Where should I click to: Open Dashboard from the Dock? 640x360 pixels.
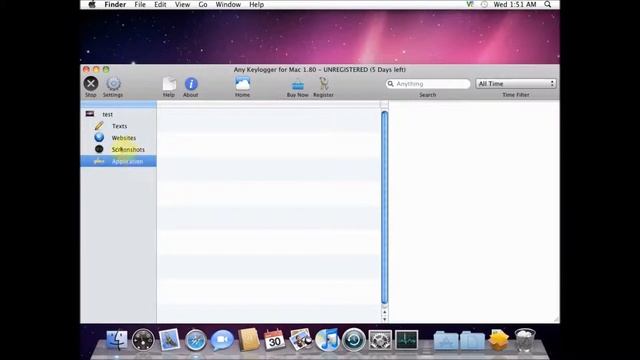[143, 340]
